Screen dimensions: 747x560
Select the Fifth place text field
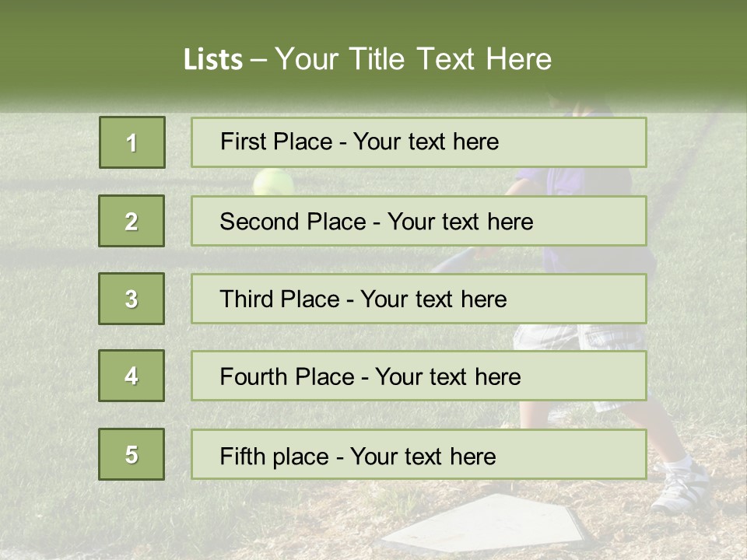pos(419,454)
